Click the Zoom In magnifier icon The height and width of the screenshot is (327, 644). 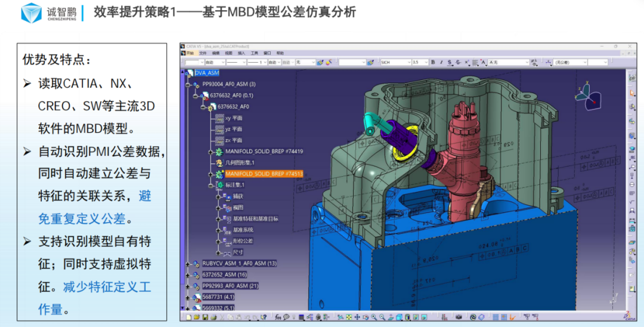[374, 317]
